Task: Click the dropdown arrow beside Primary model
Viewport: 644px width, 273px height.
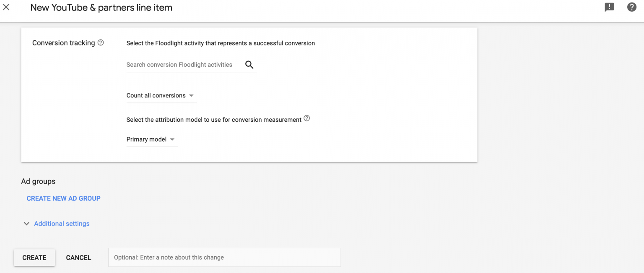Action: pyautogui.click(x=172, y=139)
